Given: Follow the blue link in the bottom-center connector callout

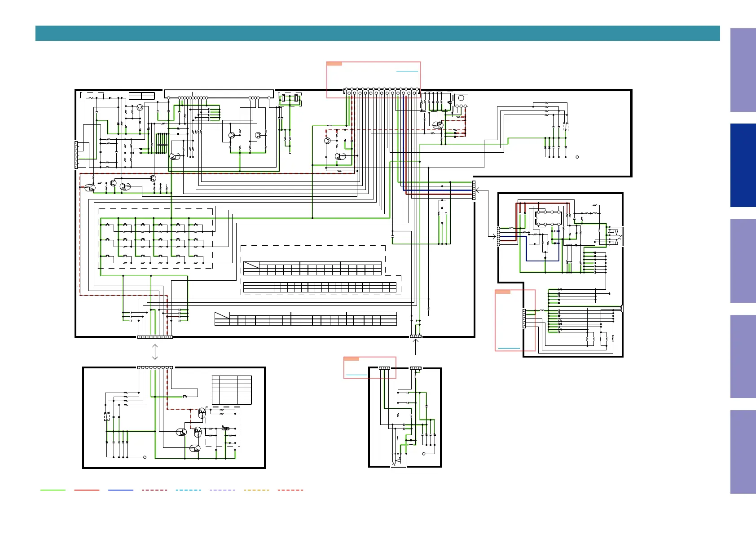Looking at the screenshot, I should coord(357,374).
